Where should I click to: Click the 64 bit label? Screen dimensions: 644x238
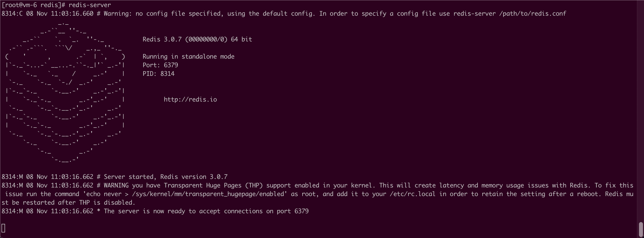coord(242,39)
